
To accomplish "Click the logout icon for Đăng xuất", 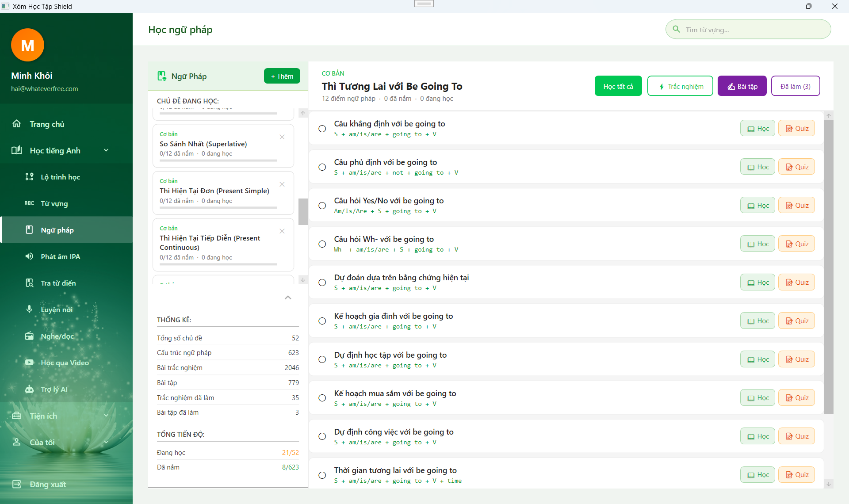I will click(17, 484).
